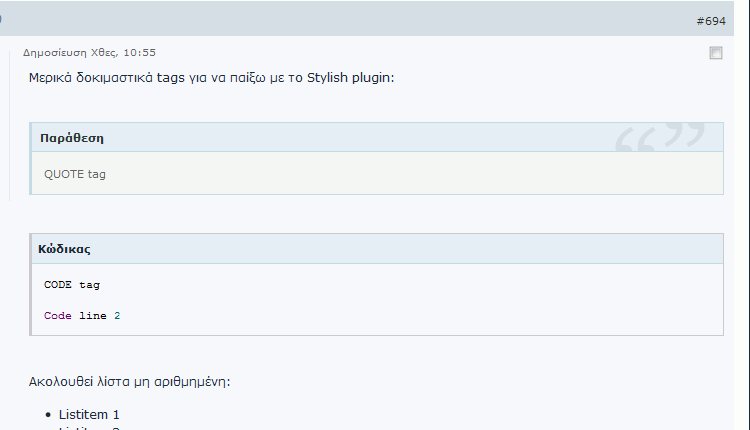Click the grey post header bar
Screen dimensions: 750x430
click(366, 19)
